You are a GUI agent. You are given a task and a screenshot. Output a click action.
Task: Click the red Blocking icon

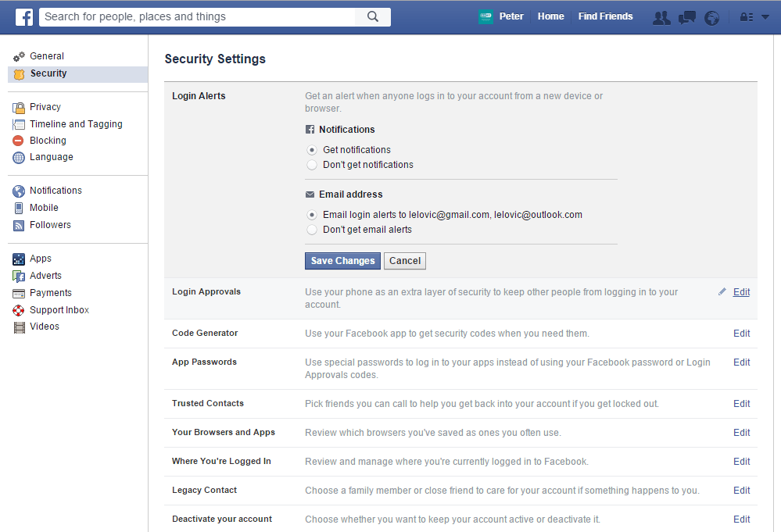coord(19,141)
